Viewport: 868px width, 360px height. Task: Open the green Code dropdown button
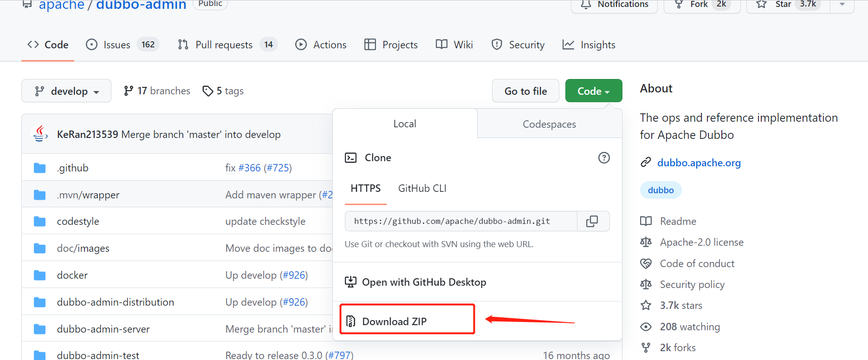click(x=594, y=91)
